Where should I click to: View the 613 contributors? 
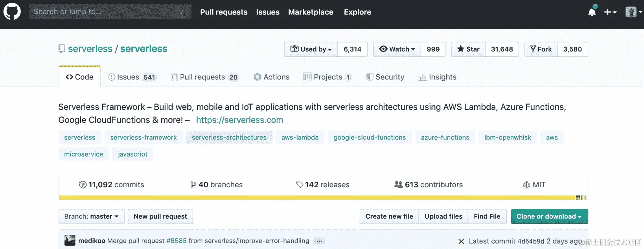(429, 184)
